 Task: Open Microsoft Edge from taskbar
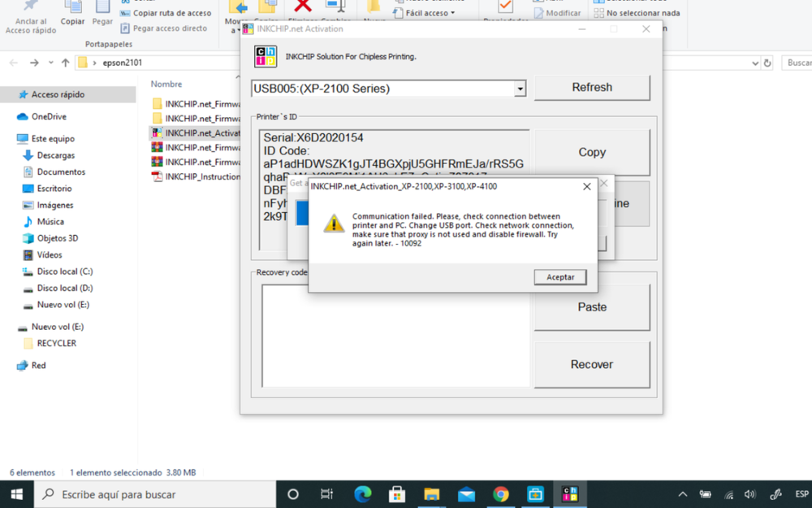pyautogui.click(x=363, y=494)
